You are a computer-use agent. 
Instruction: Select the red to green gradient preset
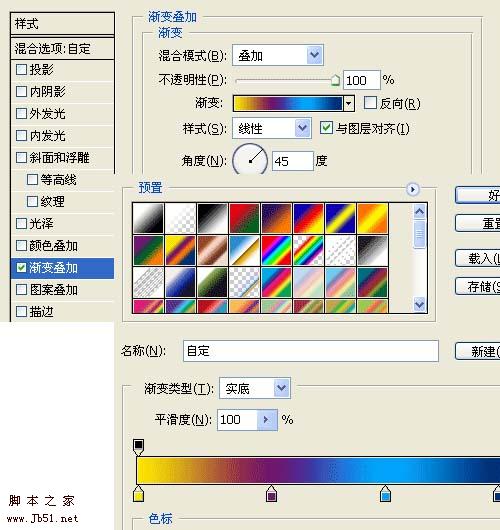(x=244, y=218)
